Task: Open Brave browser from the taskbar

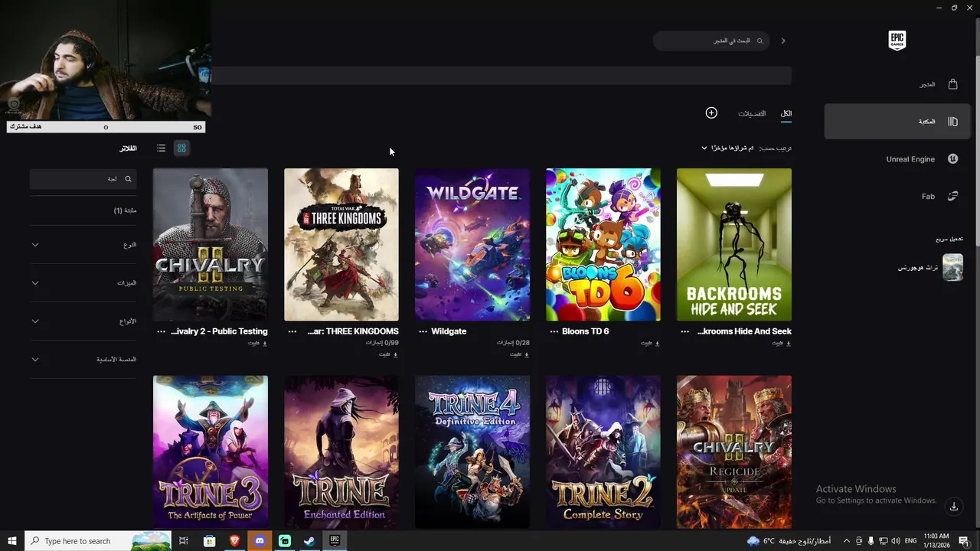Action: [x=234, y=541]
